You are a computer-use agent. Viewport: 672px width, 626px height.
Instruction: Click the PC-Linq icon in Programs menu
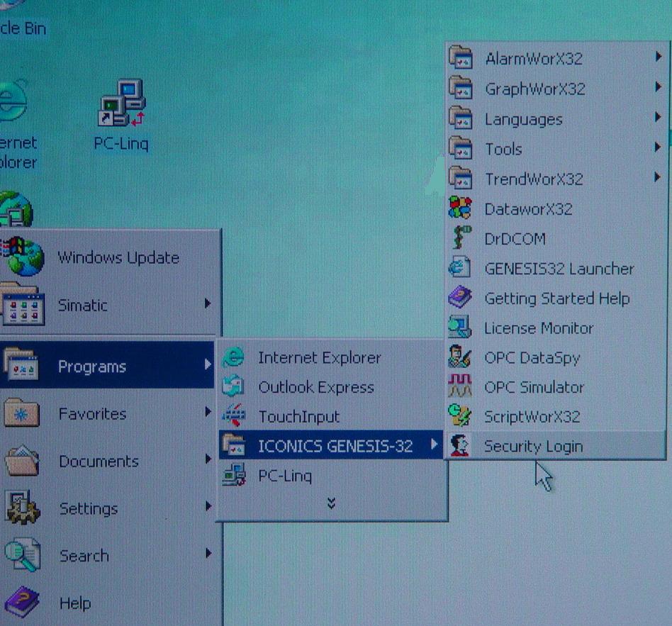coord(234,475)
